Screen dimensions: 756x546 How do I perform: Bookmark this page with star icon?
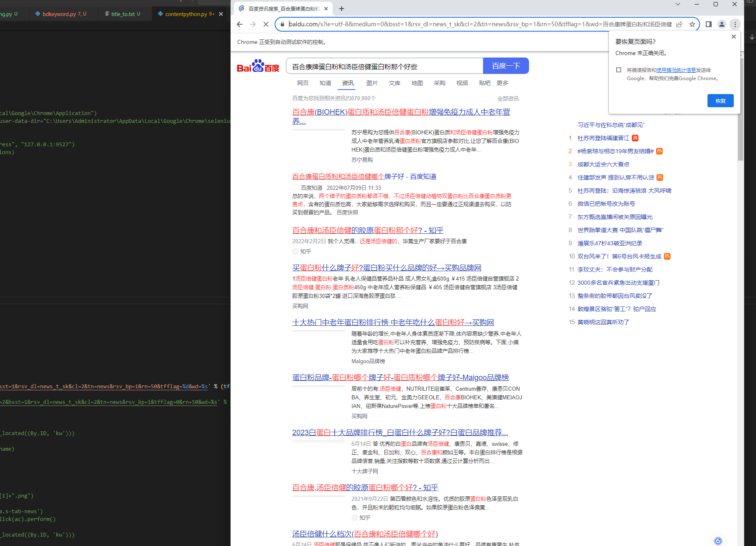(x=692, y=24)
